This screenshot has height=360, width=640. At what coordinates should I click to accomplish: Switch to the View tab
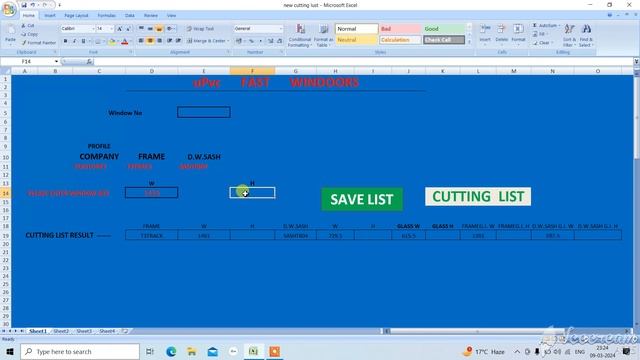[x=171, y=16]
